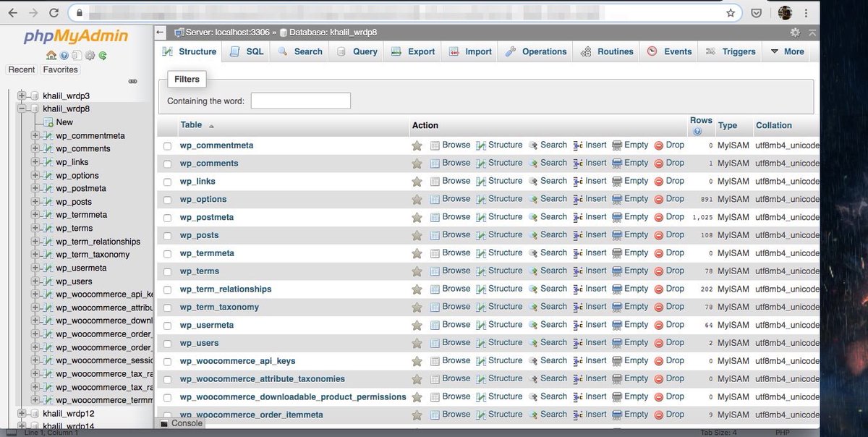Select the wp_posts row checkbox

168,236
